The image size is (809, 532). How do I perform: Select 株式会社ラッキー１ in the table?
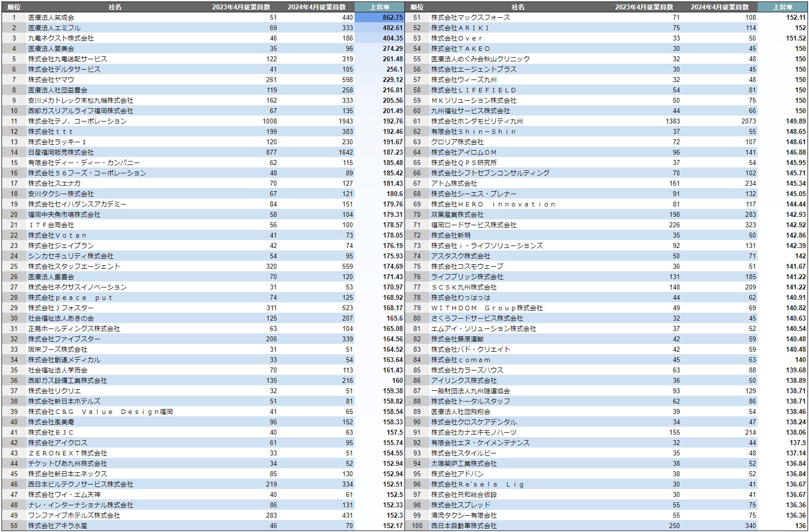click(x=57, y=142)
